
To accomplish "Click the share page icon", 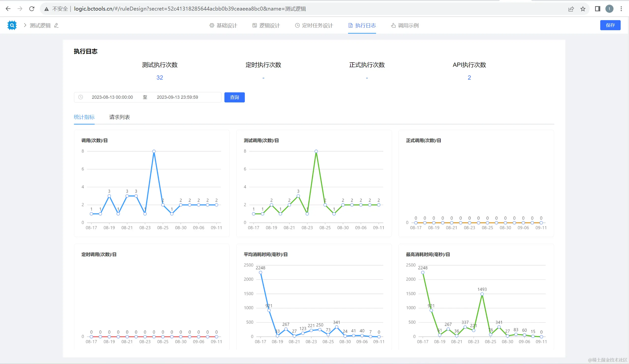I will 571,9.
